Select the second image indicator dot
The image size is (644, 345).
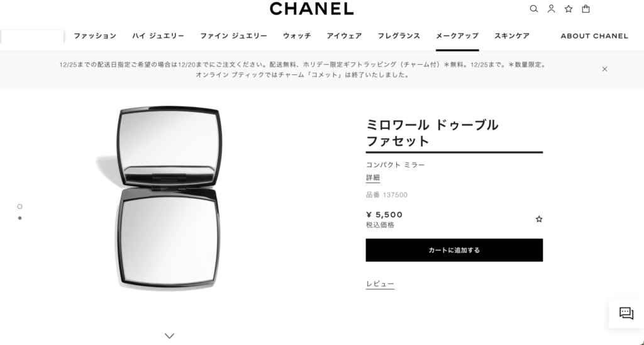coord(19,218)
